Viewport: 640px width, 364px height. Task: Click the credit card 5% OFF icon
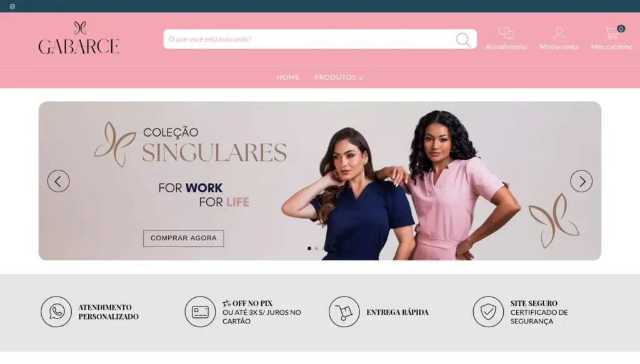coord(200,312)
